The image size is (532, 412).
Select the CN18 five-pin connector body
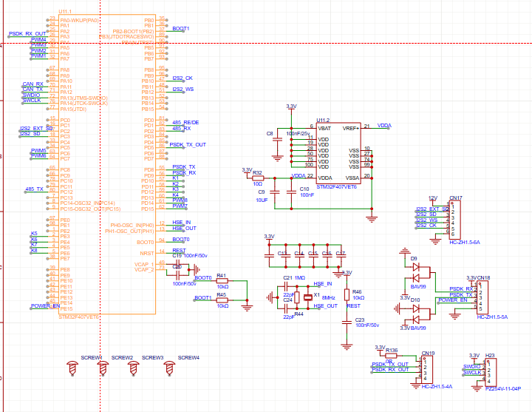482,297
